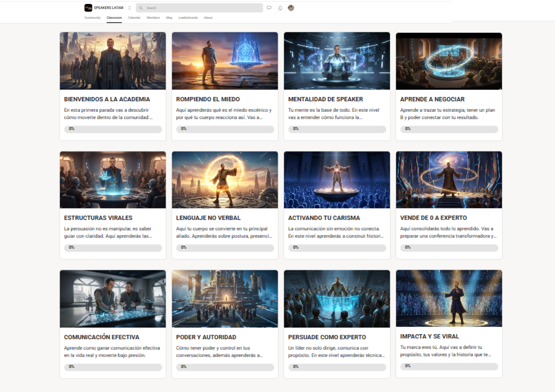Open Impacta y Se Viral cover image
555x392 pixels.
point(449,298)
